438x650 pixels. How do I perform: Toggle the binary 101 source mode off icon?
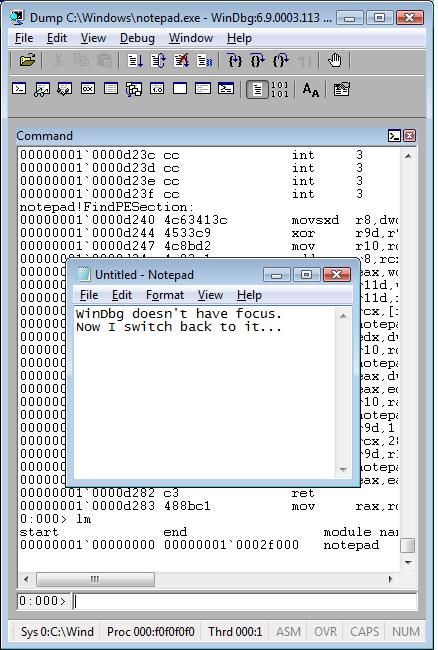280,89
